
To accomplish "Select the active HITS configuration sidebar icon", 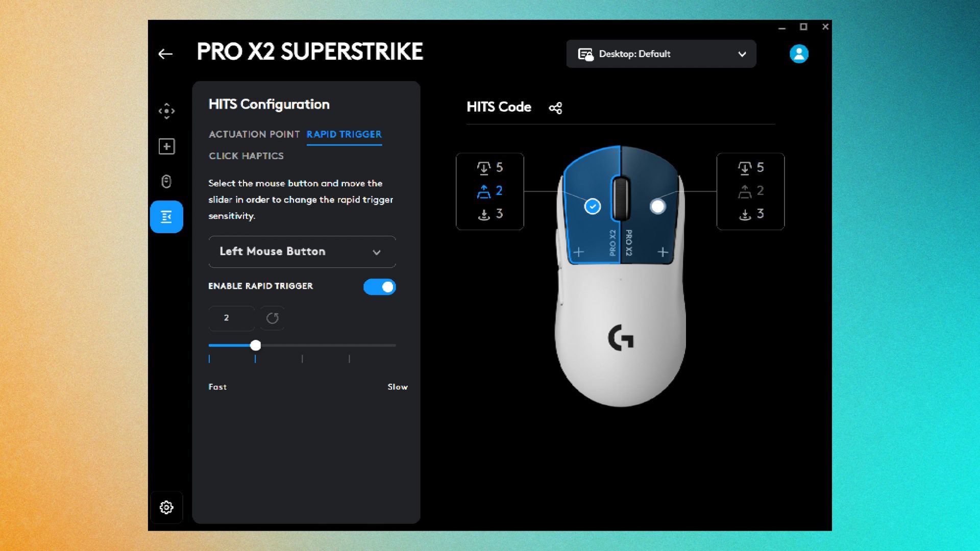I will (166, 217).
